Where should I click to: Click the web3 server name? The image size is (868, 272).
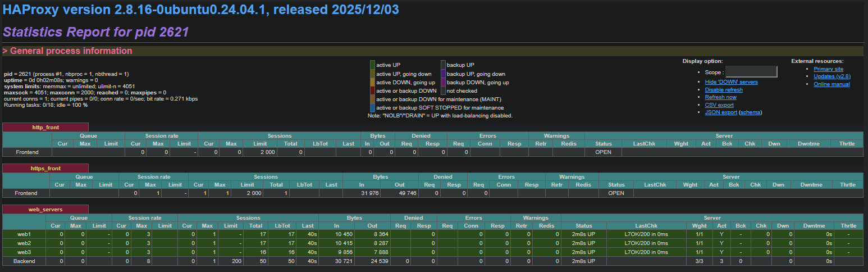point(24,252)
